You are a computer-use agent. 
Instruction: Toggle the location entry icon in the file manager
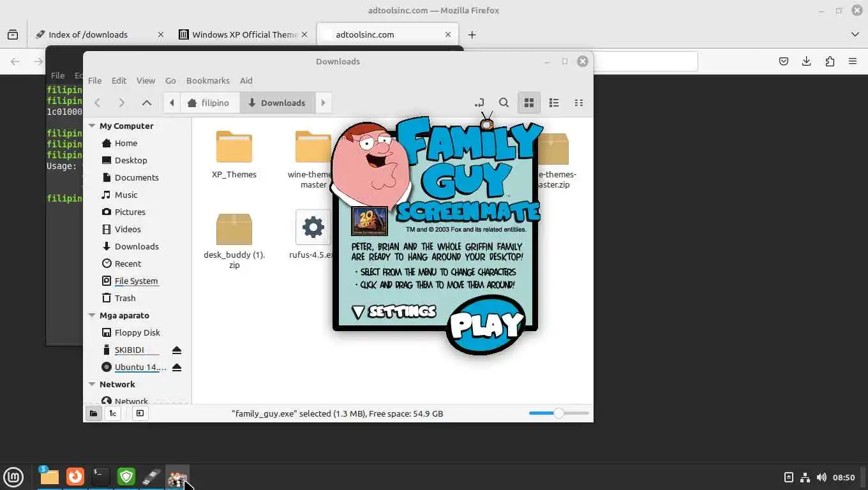(x=479, y=103)
